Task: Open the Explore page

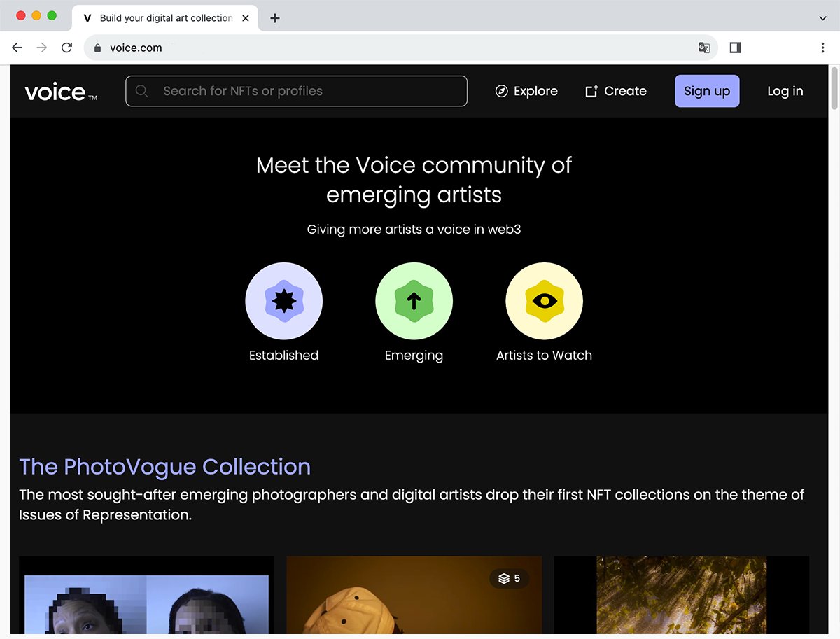Action: tap(526, 91)
